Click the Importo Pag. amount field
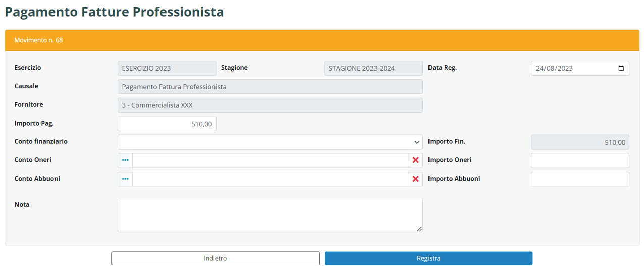 167,124
